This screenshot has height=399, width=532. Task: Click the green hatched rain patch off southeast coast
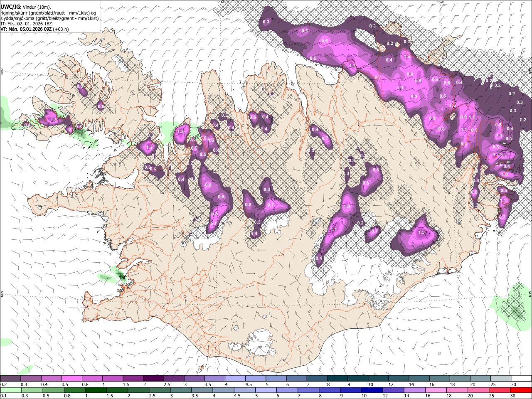point(515,306)
